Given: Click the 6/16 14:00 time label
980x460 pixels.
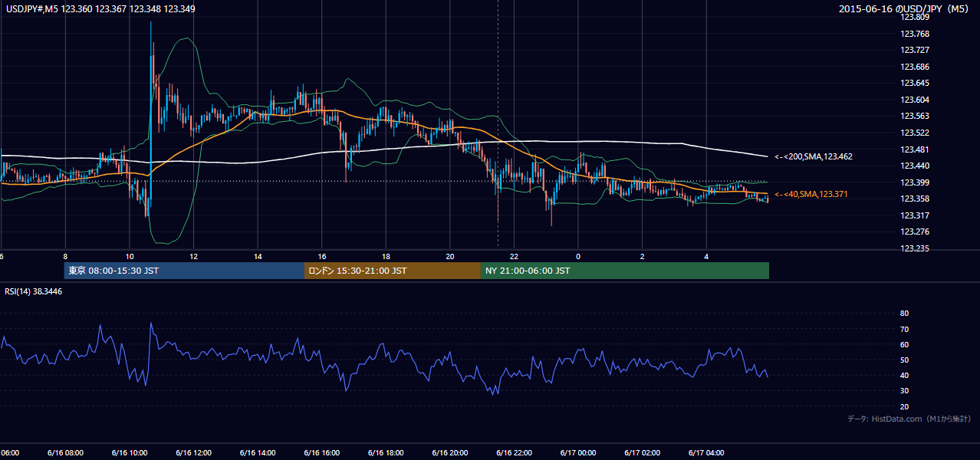Looking at the screenshot, I should tap(258, 452).
